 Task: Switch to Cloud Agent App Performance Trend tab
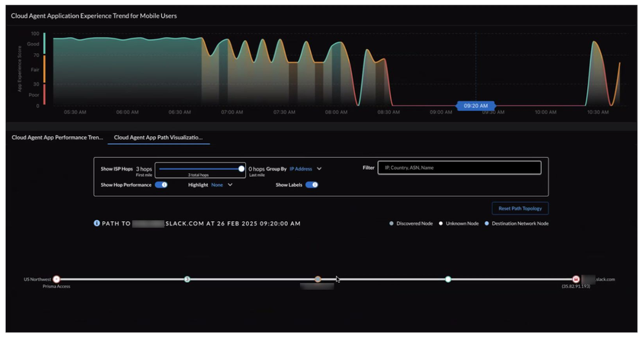click(x=57, y=137)
